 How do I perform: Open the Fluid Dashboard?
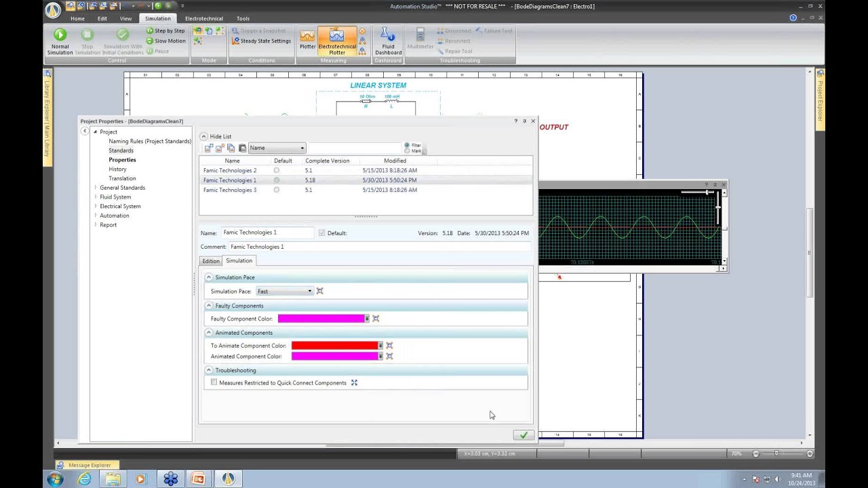pos(388,41)
